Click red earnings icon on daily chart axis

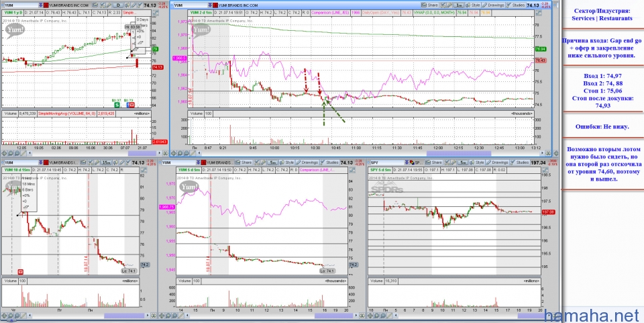coord(131,105)
